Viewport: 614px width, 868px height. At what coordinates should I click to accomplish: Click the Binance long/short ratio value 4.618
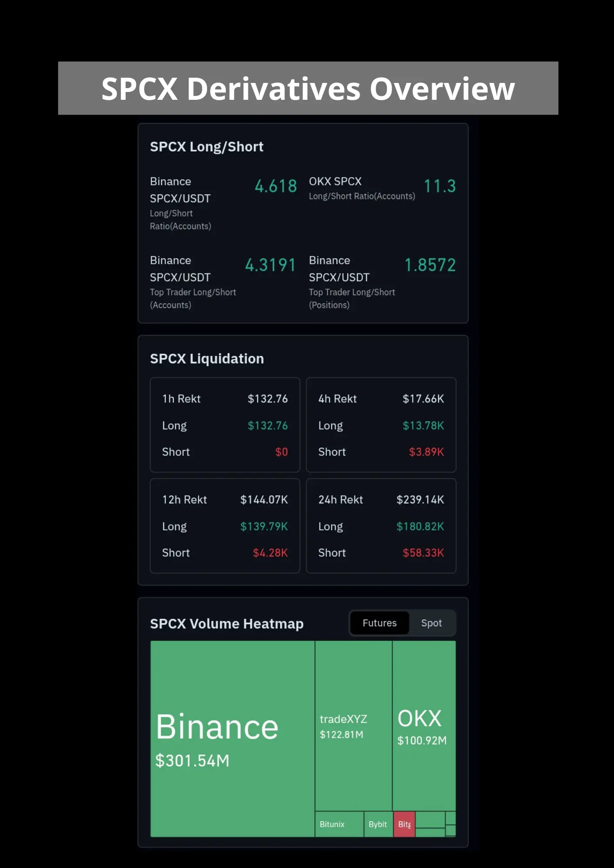click(276, 186)
